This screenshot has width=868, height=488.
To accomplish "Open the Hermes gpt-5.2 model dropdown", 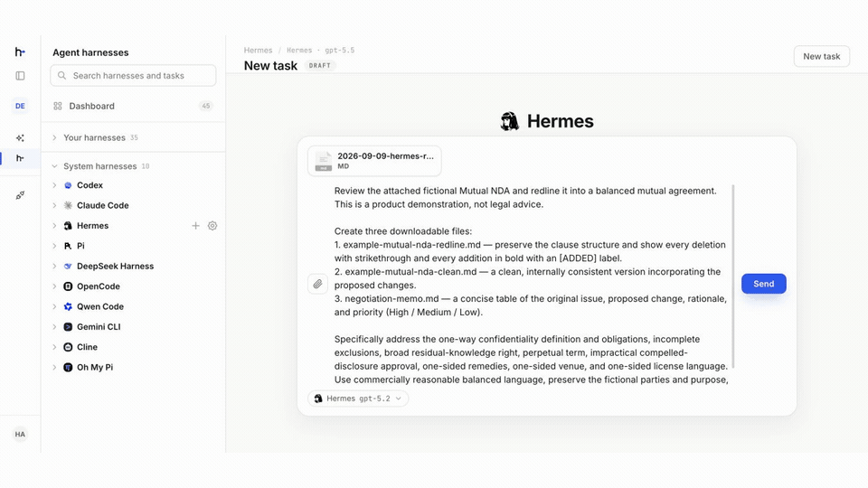I will point(358,399).
